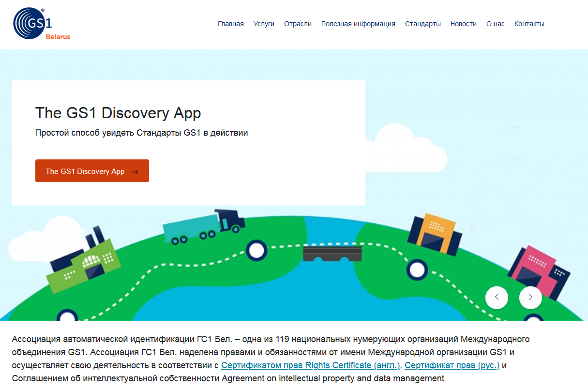Open the О нас menu item
This screenshot has width=588, height=390.
point(495,24)
